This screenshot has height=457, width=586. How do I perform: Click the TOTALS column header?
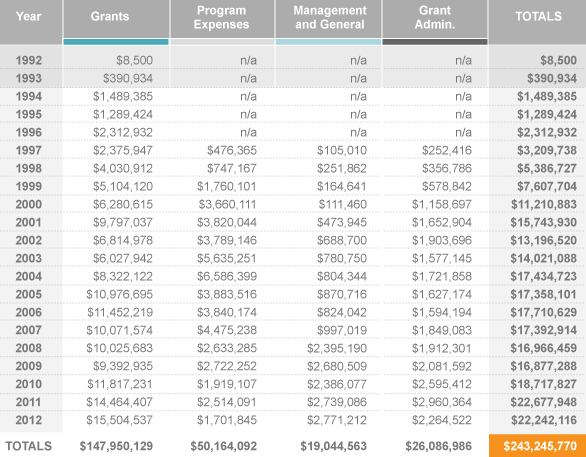(x=538, y=16)
